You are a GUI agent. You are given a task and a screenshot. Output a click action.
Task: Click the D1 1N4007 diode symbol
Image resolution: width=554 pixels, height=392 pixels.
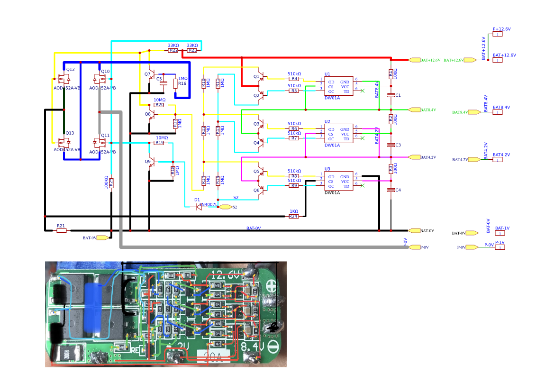pyautogui.click(x=199, y=207)
